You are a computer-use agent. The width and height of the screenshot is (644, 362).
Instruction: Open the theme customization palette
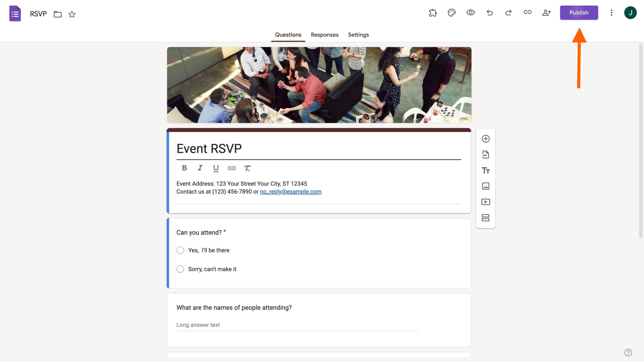pos(452,13)
